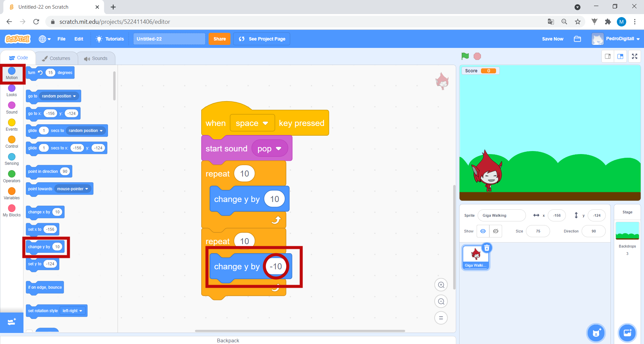
Task: Open browser extensions puzzle icon
Action: coord(608,22)
